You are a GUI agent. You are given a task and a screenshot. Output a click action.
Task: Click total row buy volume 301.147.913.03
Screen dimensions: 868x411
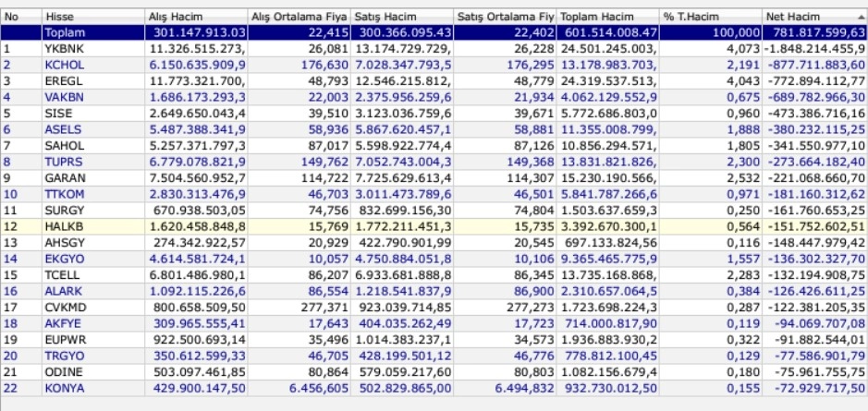(198, 32)
